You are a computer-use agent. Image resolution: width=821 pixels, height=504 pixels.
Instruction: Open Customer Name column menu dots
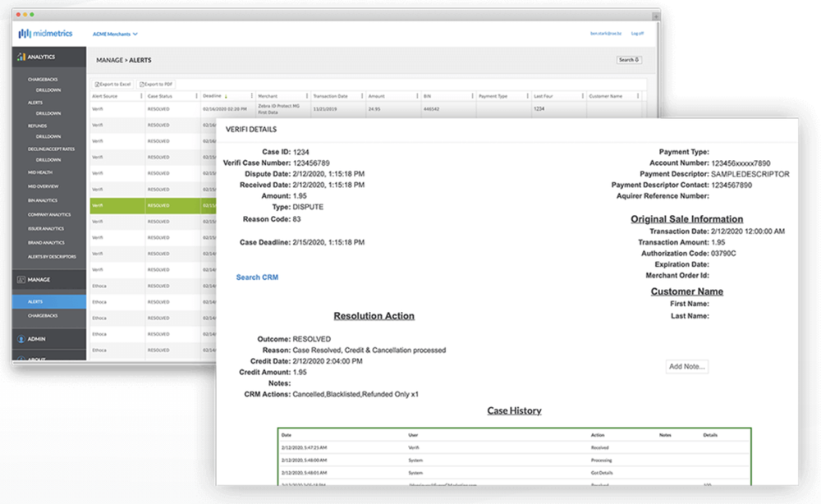pos(638,96)
